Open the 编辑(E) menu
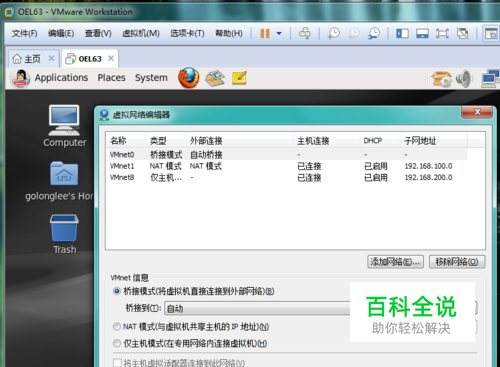The height and width of the screenshot is (367, 500). click(x=61, y=33)
